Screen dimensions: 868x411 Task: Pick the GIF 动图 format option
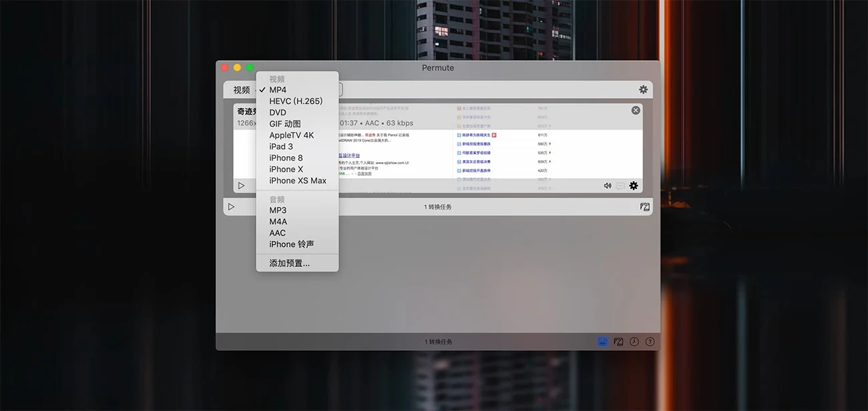click(285, 124)
